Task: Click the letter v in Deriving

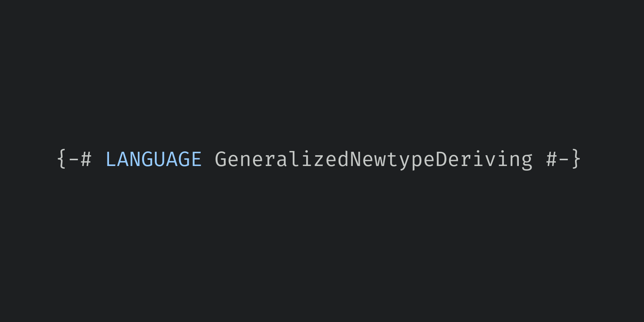Action: 490,161
